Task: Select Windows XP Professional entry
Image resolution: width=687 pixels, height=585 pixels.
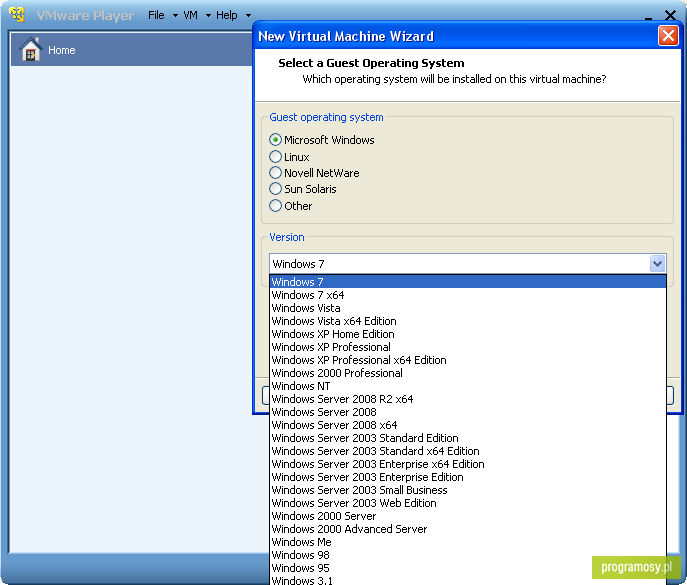Action: pyautogui.click(x=468, y=347)
